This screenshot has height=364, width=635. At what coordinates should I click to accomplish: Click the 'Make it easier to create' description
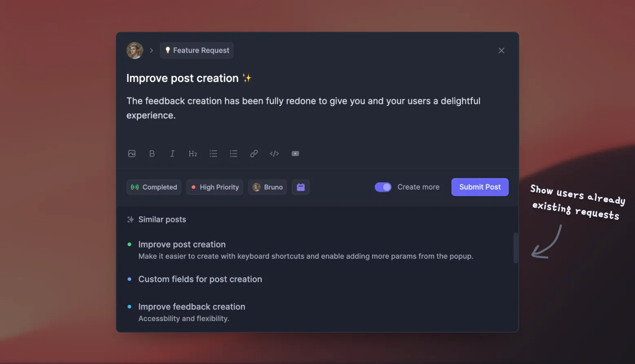pyautogui.click(x=306, y=256)
